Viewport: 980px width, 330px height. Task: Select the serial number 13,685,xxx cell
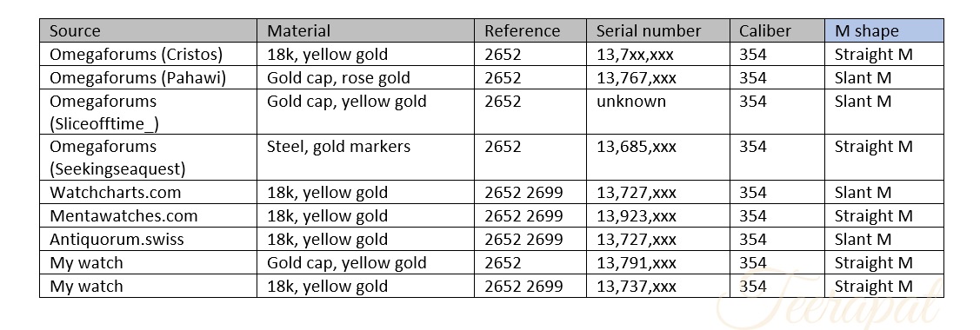[x=657, y=158]
